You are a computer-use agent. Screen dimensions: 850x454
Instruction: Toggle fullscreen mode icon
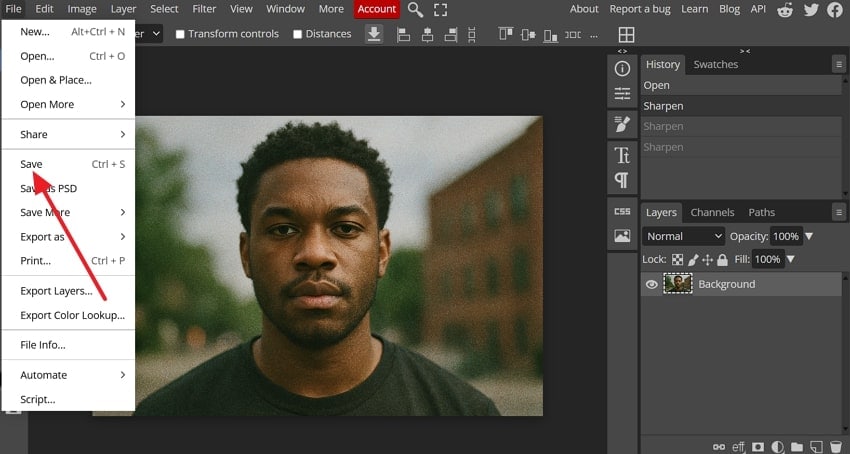[x=441, y=9]
